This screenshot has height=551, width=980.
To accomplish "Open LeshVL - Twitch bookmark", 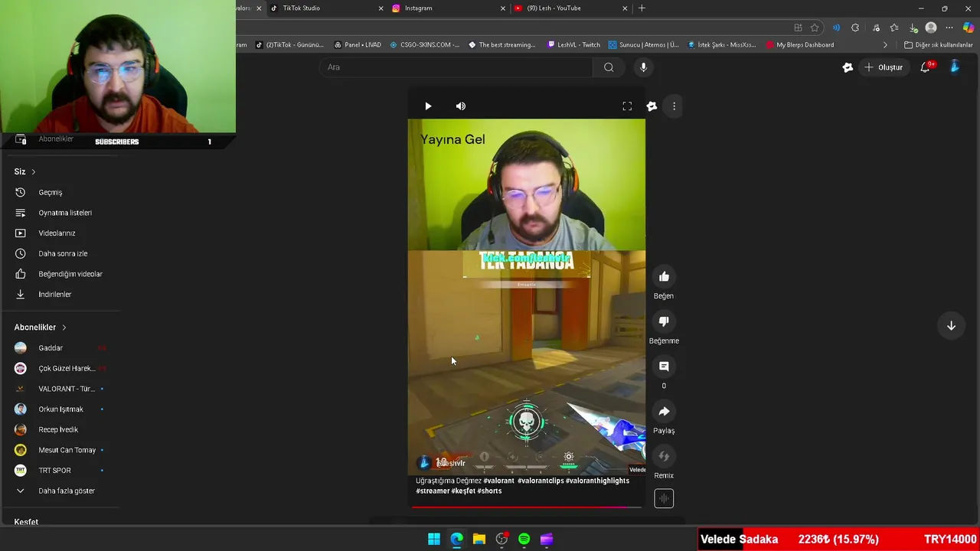I will [x=573, y=45].
